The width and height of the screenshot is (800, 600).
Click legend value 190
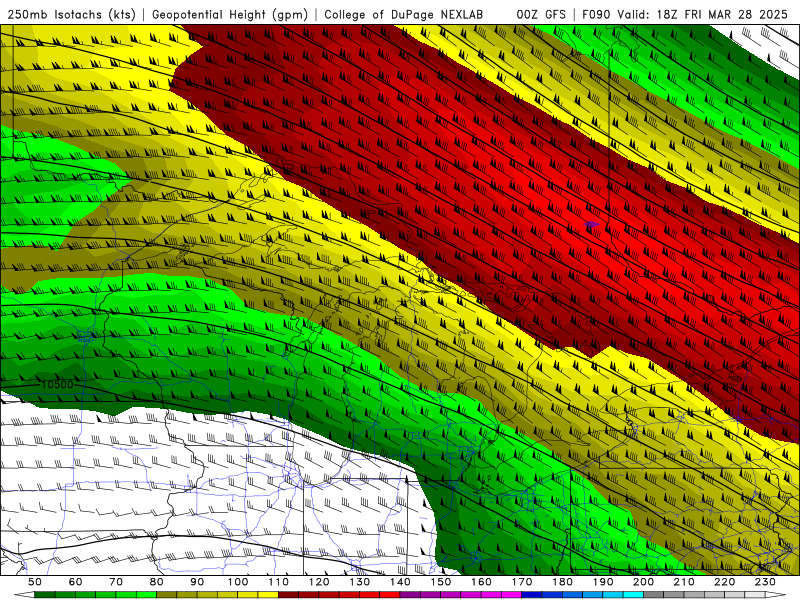coord(603,582)
